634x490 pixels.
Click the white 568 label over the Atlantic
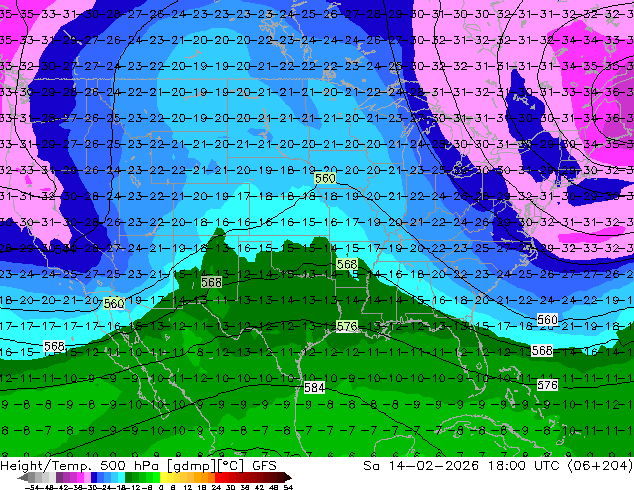click(x=542, y=350)
